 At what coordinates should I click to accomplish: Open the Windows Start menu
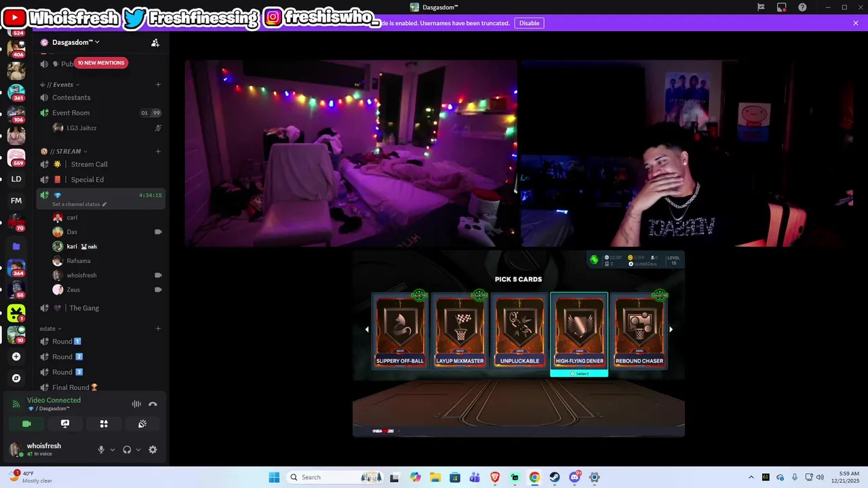tap(274, 477)
